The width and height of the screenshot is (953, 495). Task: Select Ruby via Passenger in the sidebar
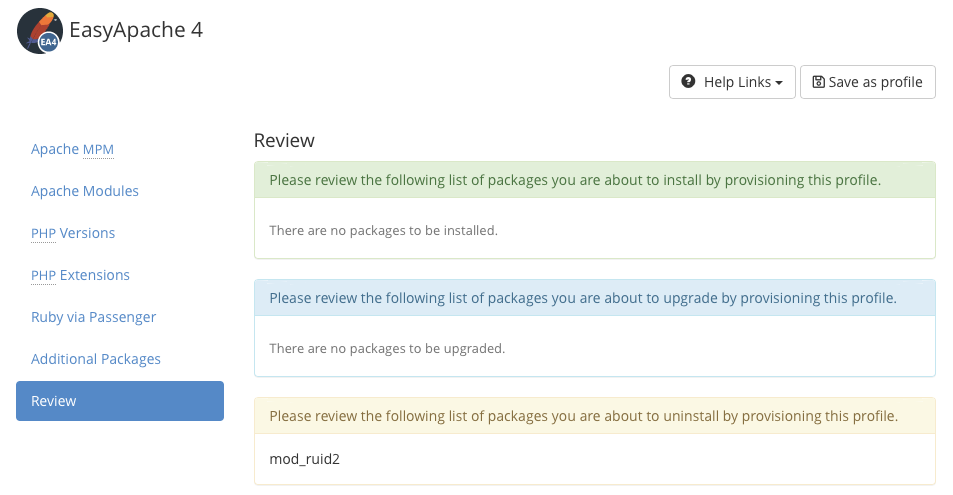coord(93,317)
